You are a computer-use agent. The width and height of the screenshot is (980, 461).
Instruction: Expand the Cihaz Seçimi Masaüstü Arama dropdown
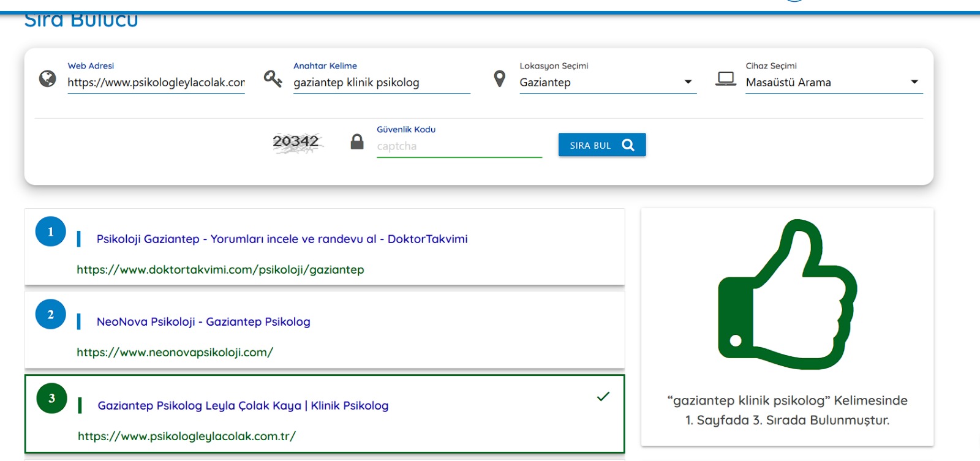833,83
